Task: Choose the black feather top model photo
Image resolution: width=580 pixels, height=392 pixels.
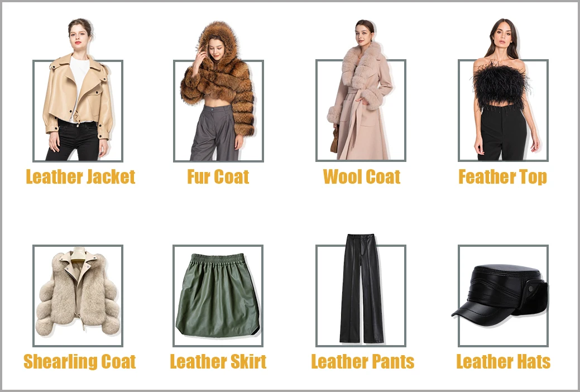Action: [x=503, y=89]
